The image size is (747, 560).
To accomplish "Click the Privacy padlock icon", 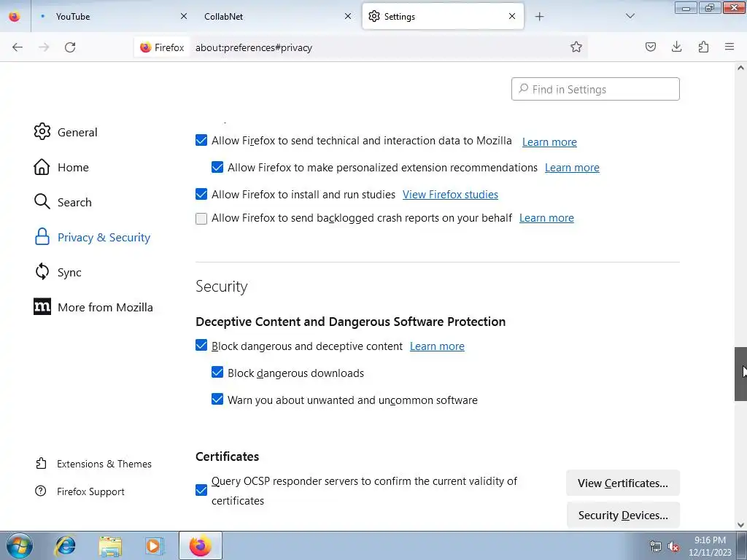I will click(x=42, y=236).
